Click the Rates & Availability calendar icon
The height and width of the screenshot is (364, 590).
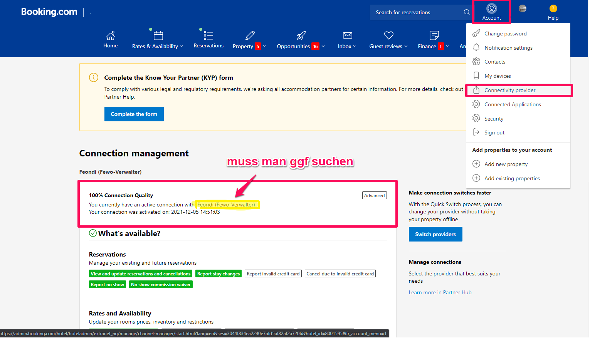click(x=158, y=36)
